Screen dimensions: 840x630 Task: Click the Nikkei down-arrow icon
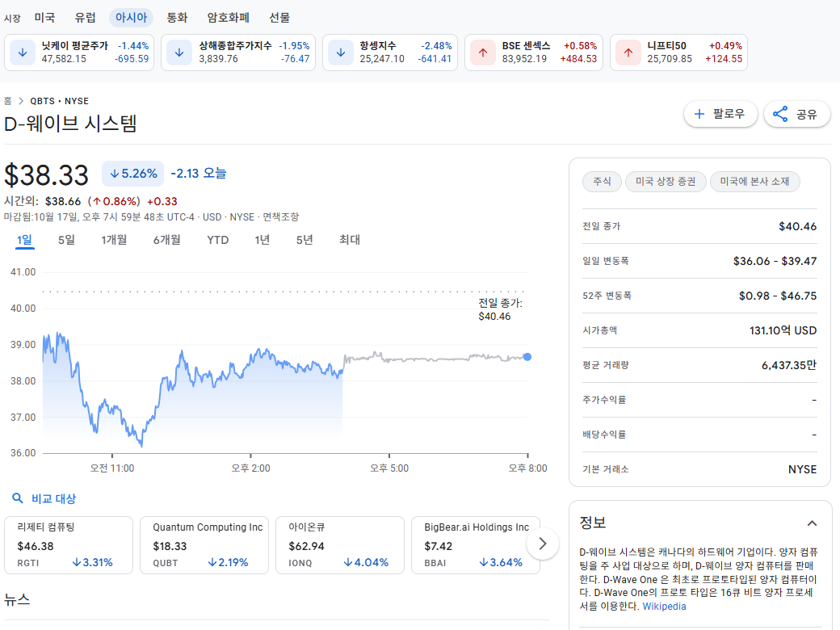23,52
